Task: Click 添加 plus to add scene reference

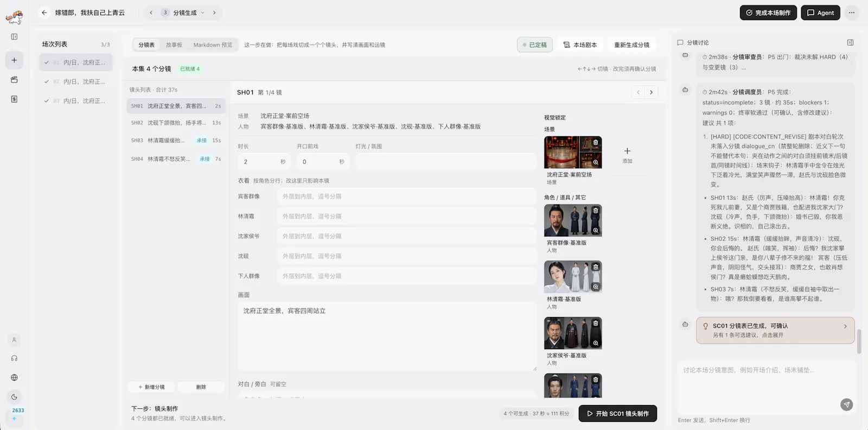Action: pos(627,155)
